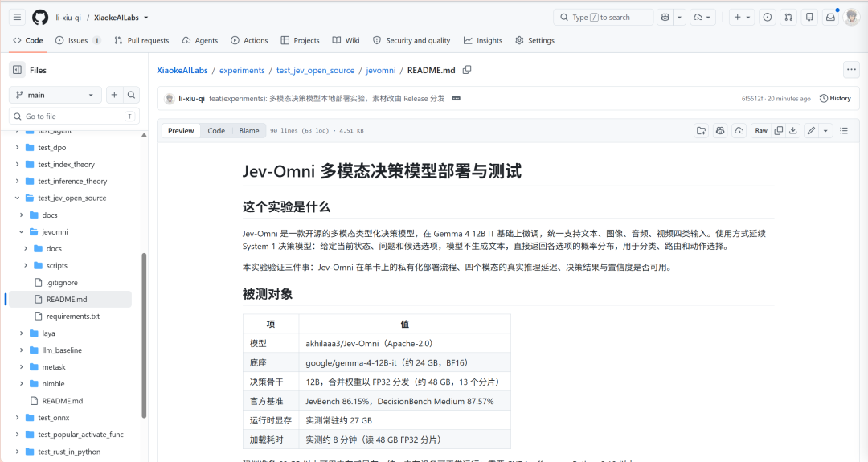Screen dimensions: 868x462
Task: Open the create-new plus menu
Action: coord(742,17)
